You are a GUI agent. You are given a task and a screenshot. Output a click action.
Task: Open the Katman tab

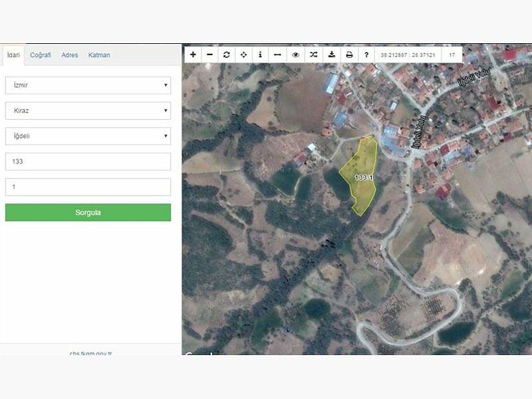click(99, 55)
